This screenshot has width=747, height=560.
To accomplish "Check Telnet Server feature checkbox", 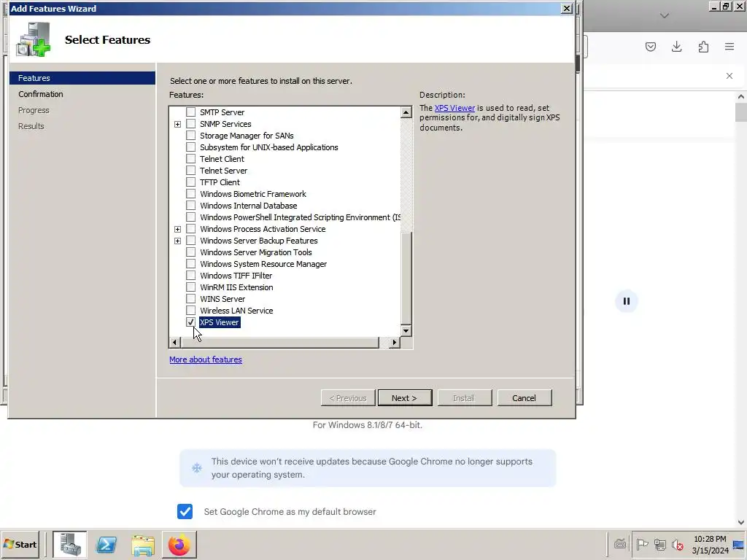I will coord(190,171).
